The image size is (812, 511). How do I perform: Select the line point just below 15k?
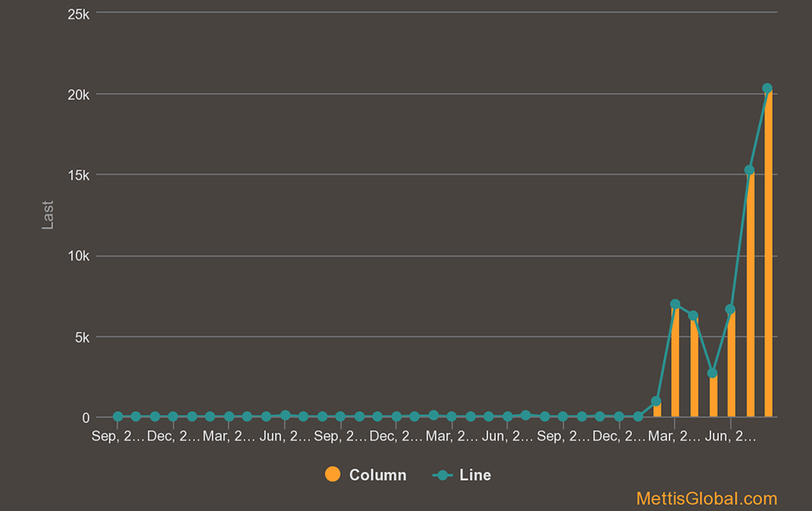pos(749,169)
